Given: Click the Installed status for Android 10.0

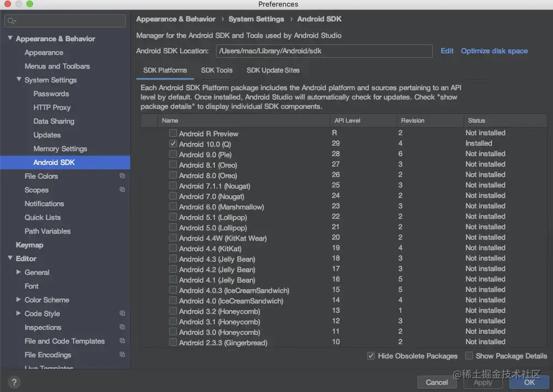Looking at the screenshot, I should pyautogui.click(x=479, y=143).
